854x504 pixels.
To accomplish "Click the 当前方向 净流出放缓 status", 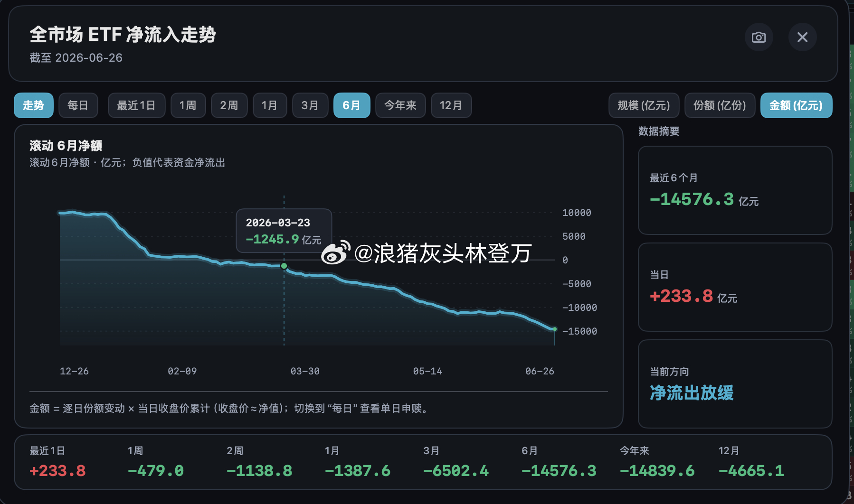I will [692, 393].
